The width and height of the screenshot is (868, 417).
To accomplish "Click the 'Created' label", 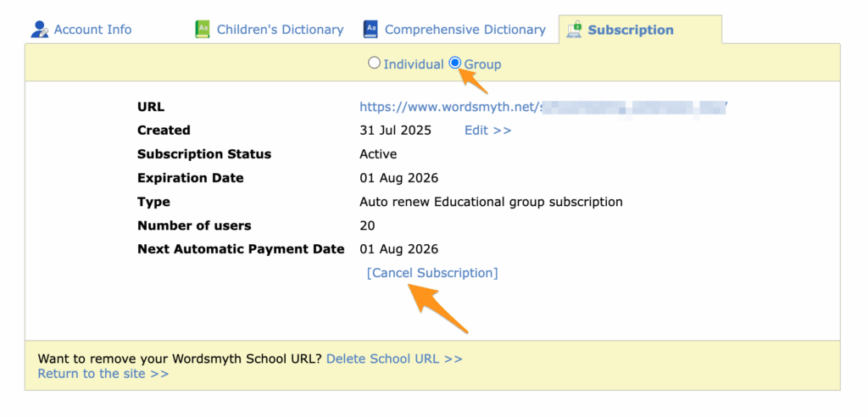I will point(164,131).
